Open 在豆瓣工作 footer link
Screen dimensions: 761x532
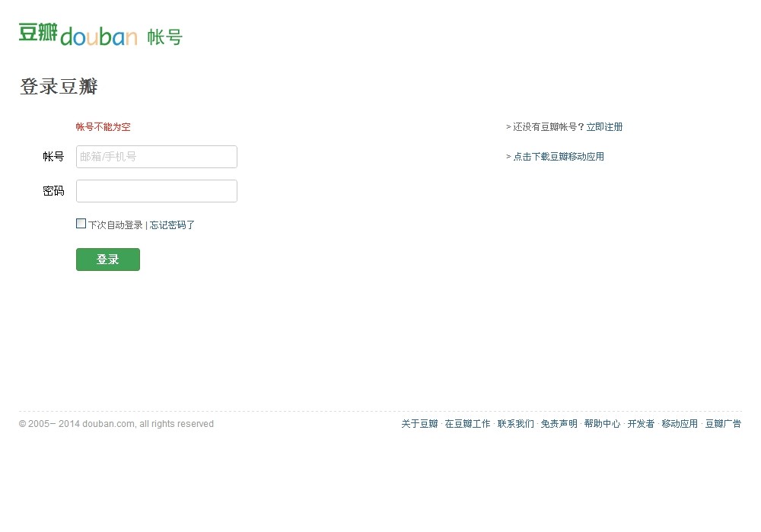467,424
